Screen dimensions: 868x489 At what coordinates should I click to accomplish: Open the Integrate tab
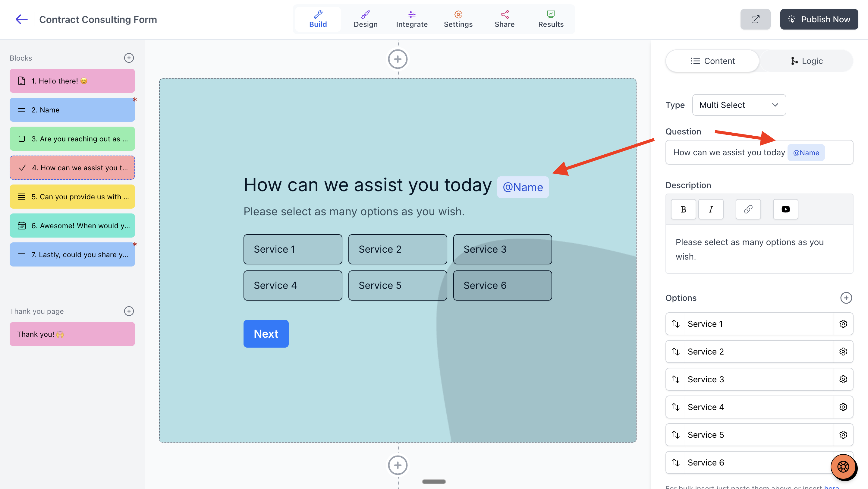click(412, 19)
